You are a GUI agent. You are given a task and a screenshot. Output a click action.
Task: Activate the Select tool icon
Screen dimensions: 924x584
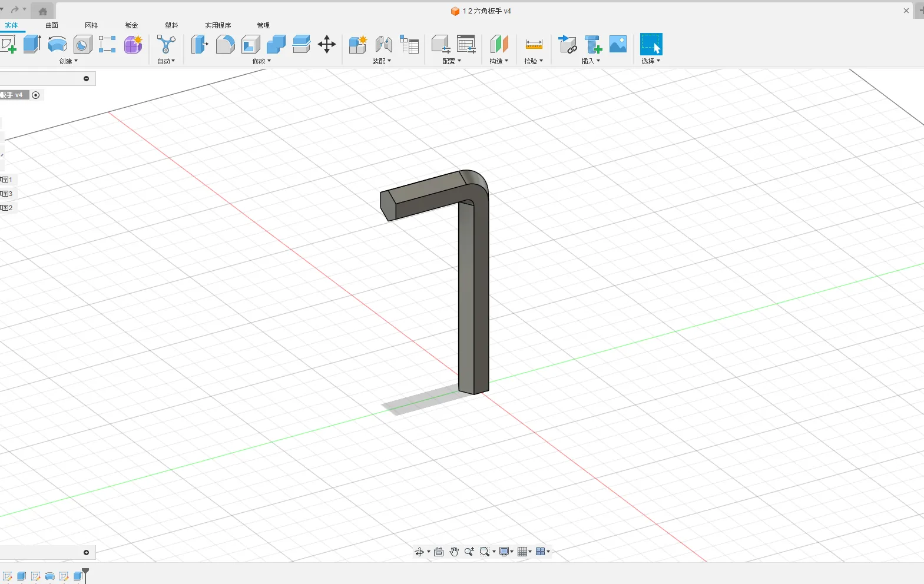[651, 44]
